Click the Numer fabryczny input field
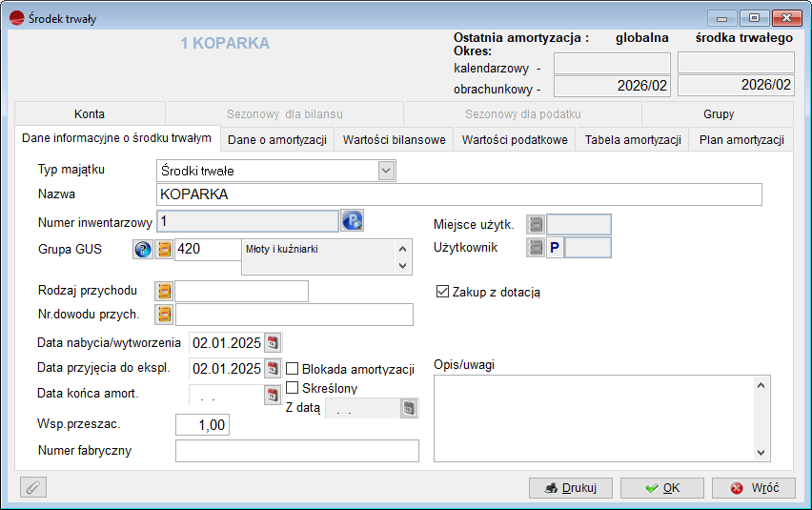 (x=297, y=451)
